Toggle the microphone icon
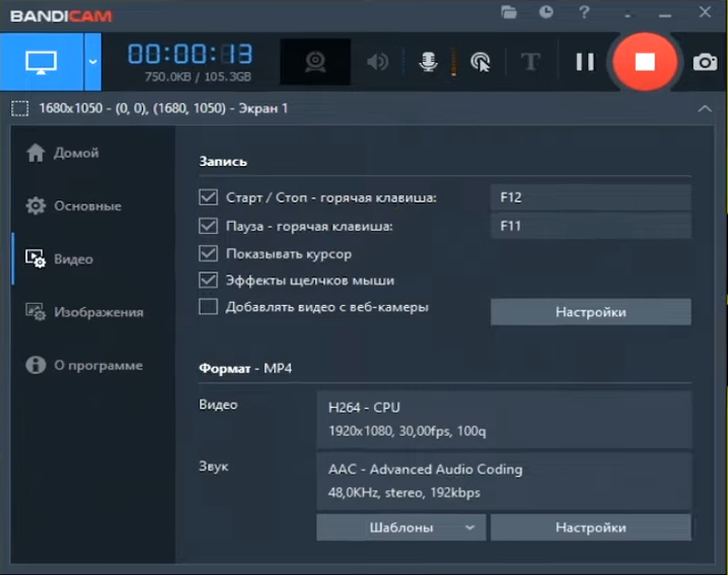 [x=428, y=62]
